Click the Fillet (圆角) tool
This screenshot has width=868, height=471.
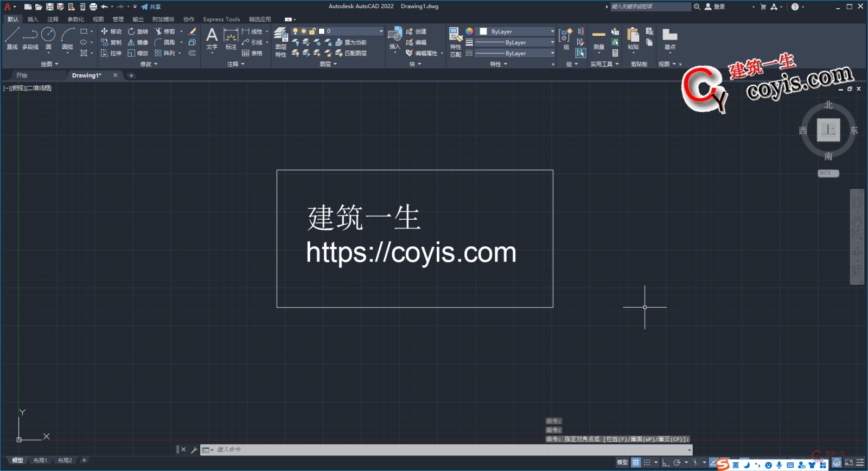point(165,42)
